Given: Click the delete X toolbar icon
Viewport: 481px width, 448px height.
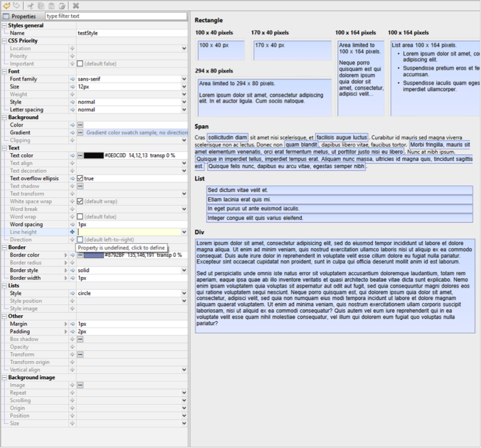Looking at the screenshot, I should tap(76, 5).
